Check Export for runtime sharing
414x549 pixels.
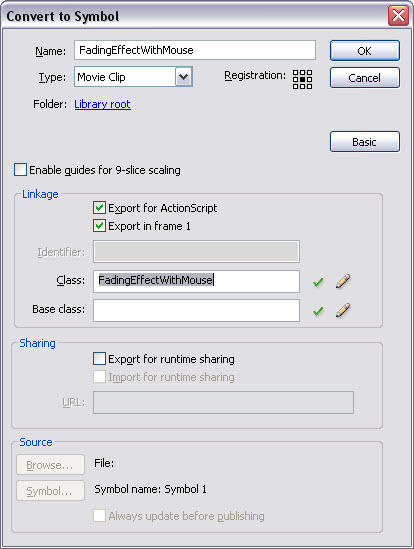(x=99, y=359)
